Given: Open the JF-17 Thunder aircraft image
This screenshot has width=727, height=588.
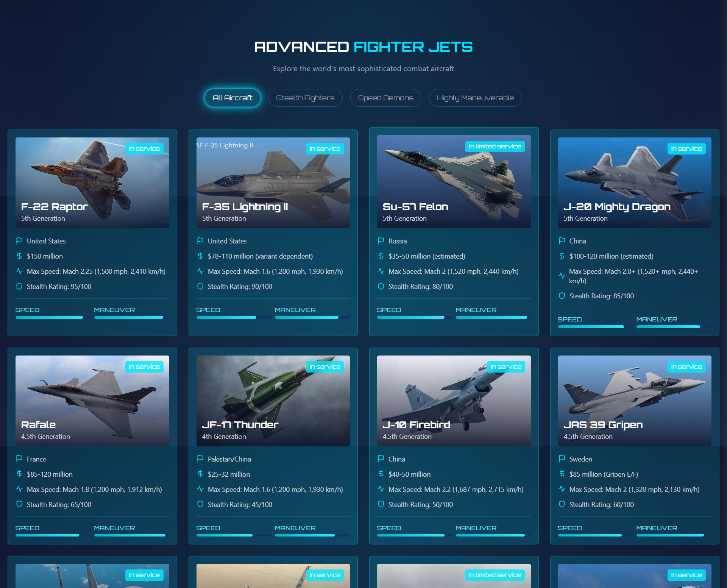Looking at the screenshot, I should point(273,401).
